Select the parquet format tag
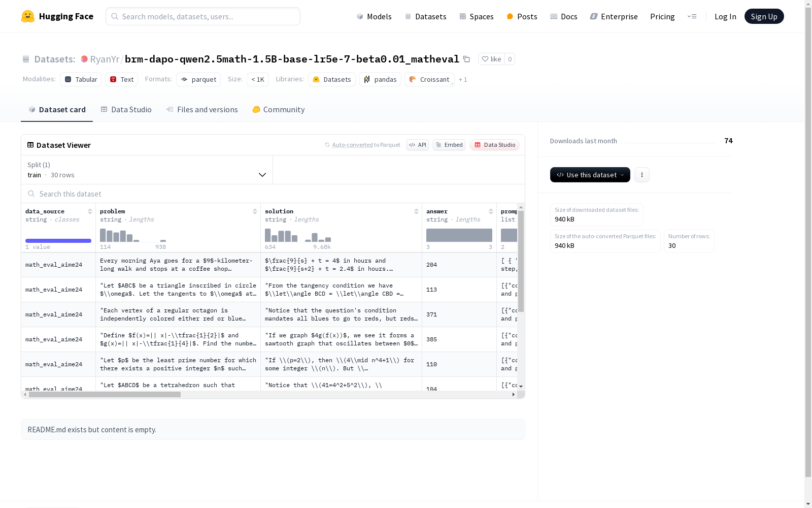812x508 pixels. click(198, 79)
